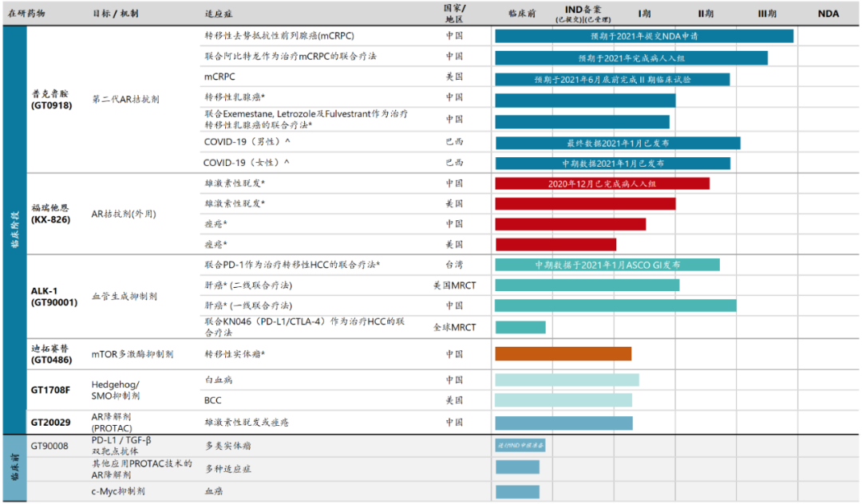Click the 第二代AR拮抗剂 mechanism text
Image resolution: width=862 pixels, height=504 pixels.
(125, 100)
